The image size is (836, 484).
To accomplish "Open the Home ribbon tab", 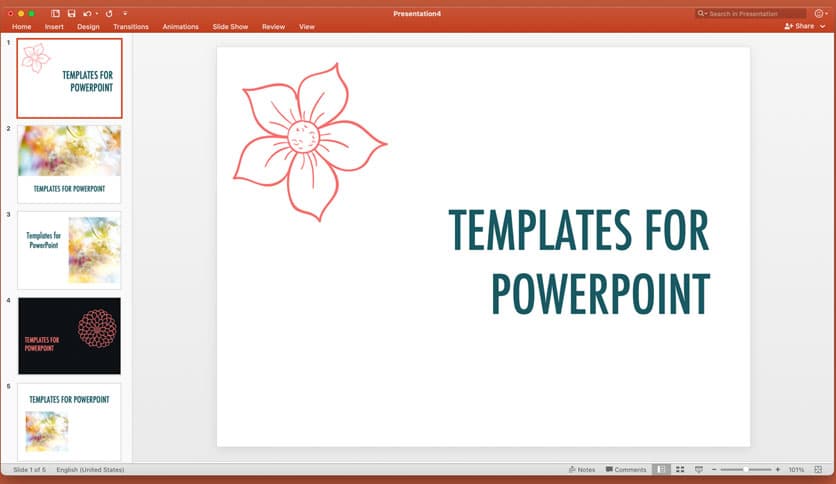I will click(x=22, y=27).
